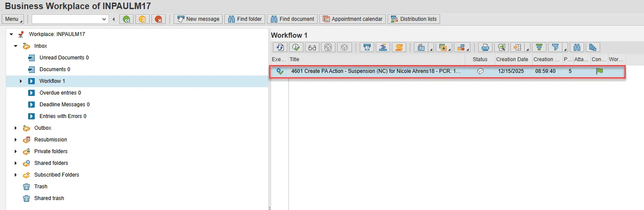The height and width of the screenshot is (210, 644).
Task: Click the print preview magnifier icon
Action: (x=502, y=47)
